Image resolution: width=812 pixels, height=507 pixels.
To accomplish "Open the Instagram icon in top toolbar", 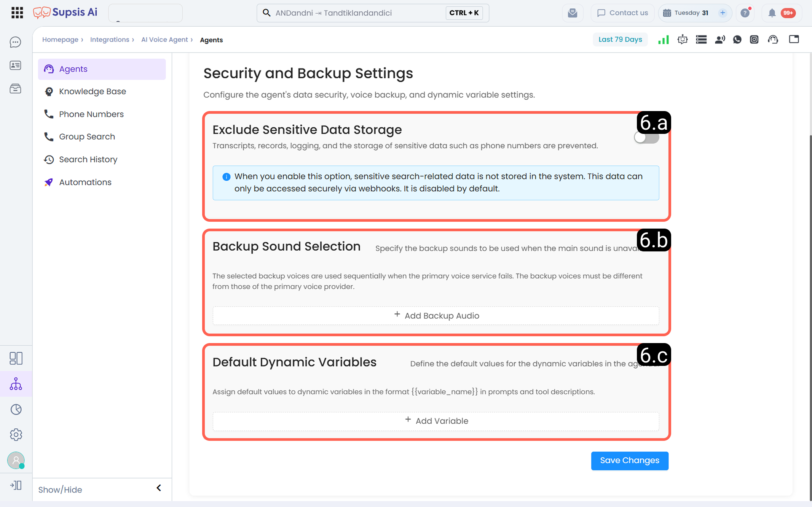I will [x=754, y=40].
